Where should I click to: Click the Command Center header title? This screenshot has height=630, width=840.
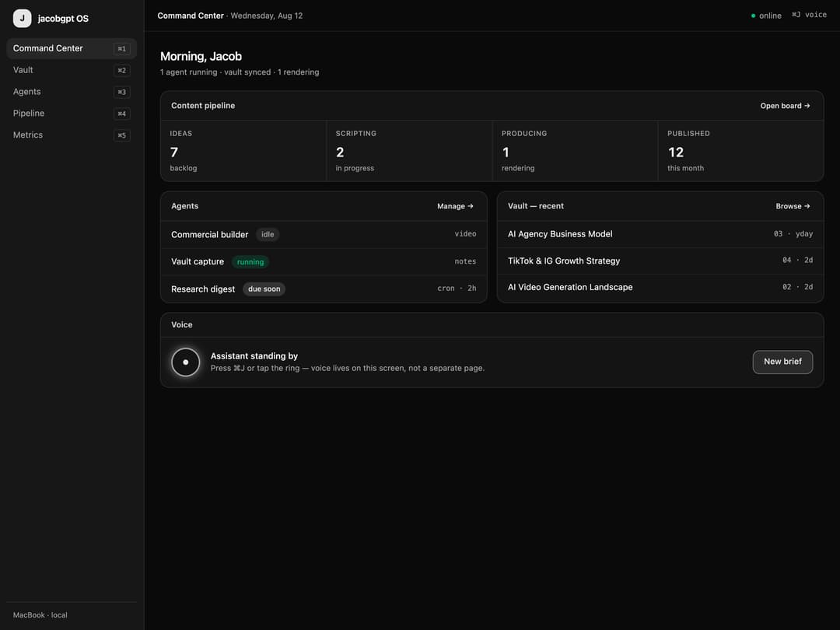pyautogui.click(x=191, y=16)
